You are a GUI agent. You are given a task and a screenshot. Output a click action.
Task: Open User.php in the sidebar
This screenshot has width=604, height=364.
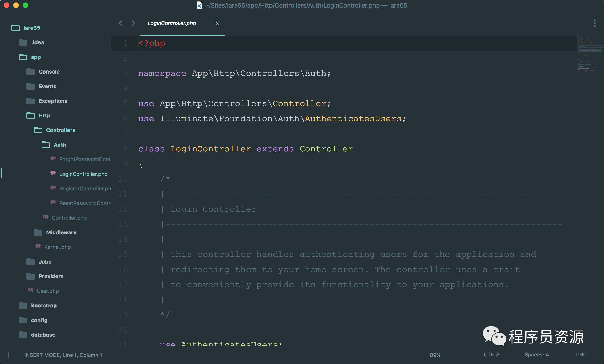coord(48,291)
